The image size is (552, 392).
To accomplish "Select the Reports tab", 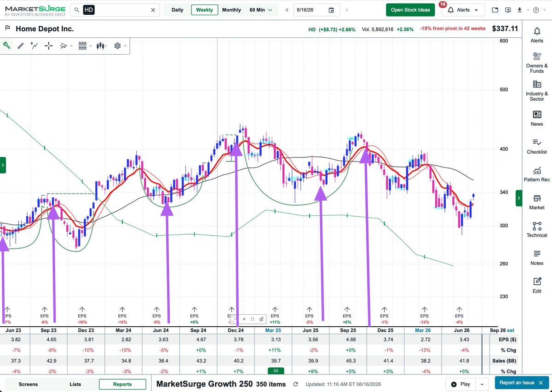I will (122, 384).
